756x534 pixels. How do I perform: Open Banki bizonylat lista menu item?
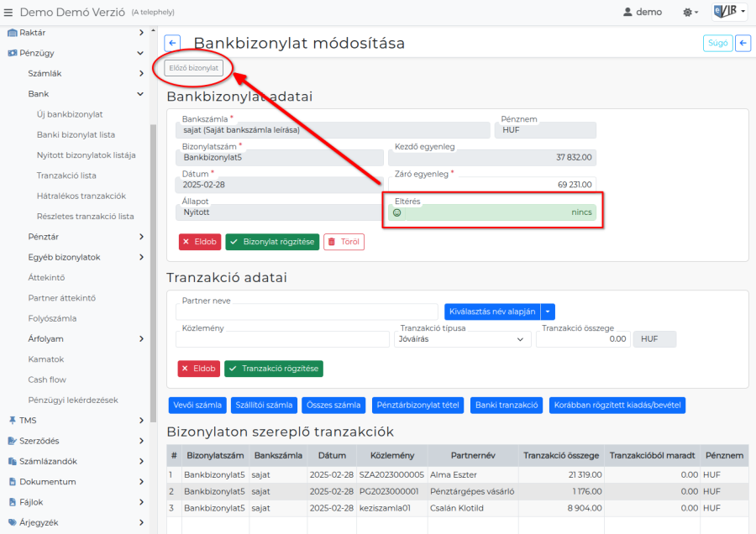[x=76, y=134]
